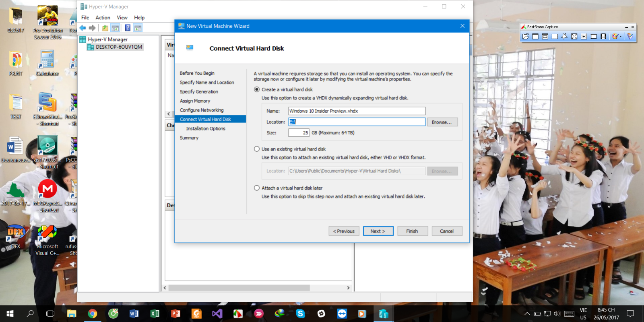
Task: Open Google Chrome from the taskbar
Action: point(93,314)
